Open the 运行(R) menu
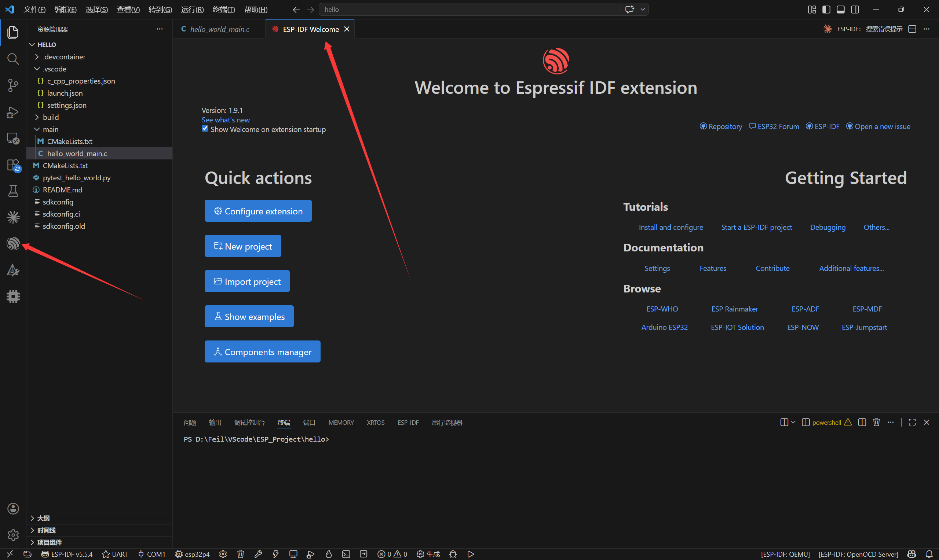 [x=192, y=10]
